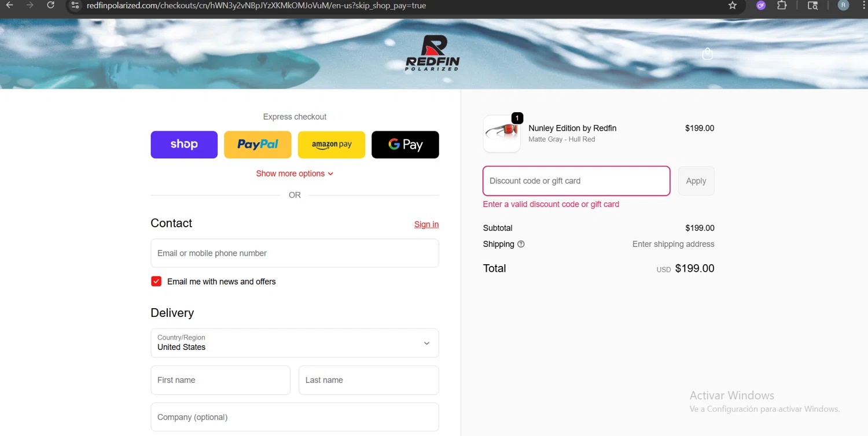868x436 pixels.
Task: Open the shopping bag cart icon
Action: [707, 54]
